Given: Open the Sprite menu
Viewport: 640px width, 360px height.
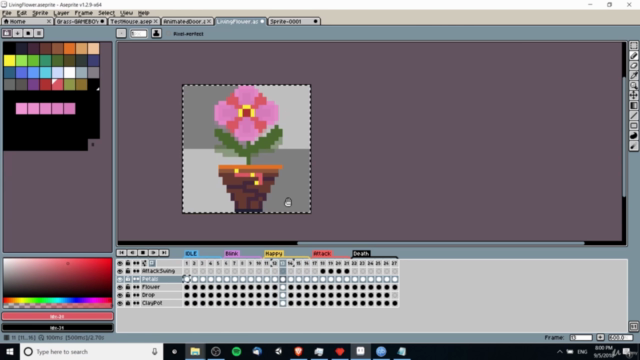Looking at the screenshot, I should [x=40, y=13].
